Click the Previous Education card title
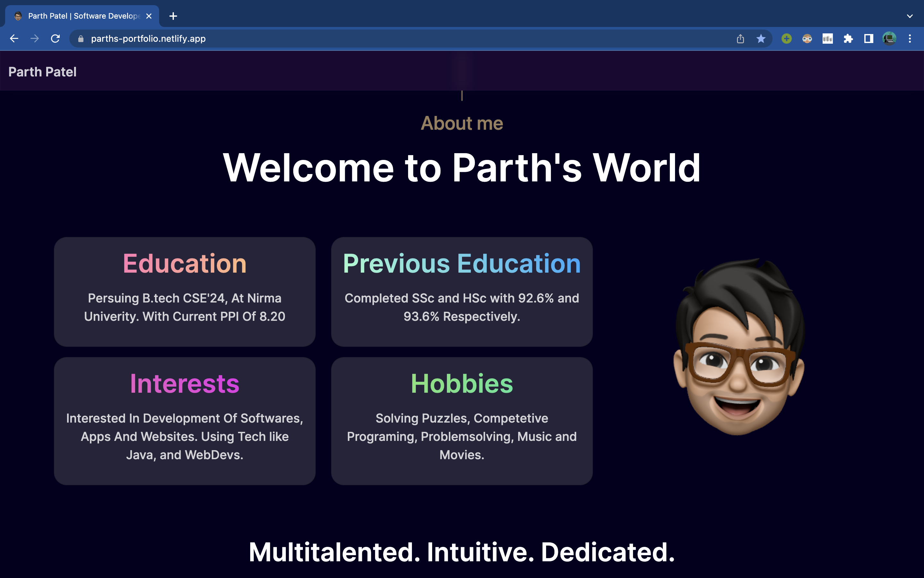The width and height of the screenshot is (924, 578). (x=462, y=263)
